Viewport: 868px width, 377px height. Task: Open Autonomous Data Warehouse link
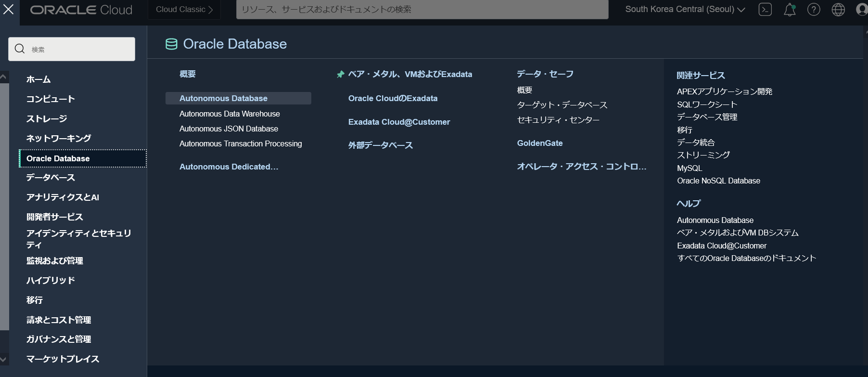pyautogui.click(x=230, y=114)
